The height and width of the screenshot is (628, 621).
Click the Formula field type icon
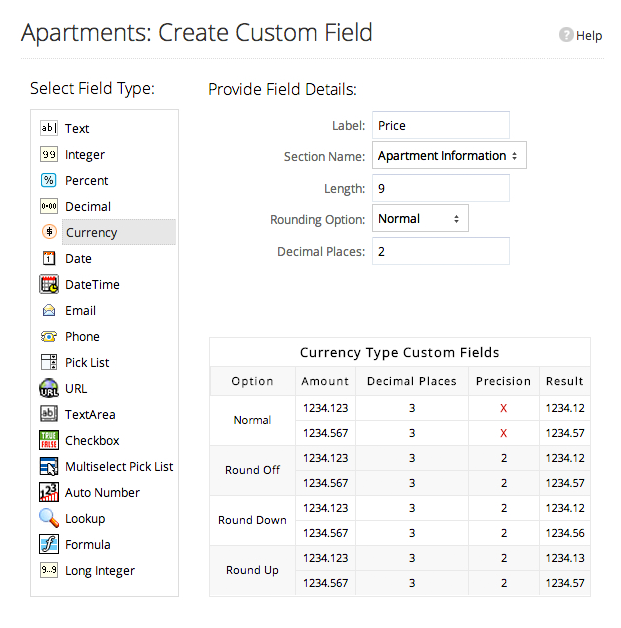[48, 544]
